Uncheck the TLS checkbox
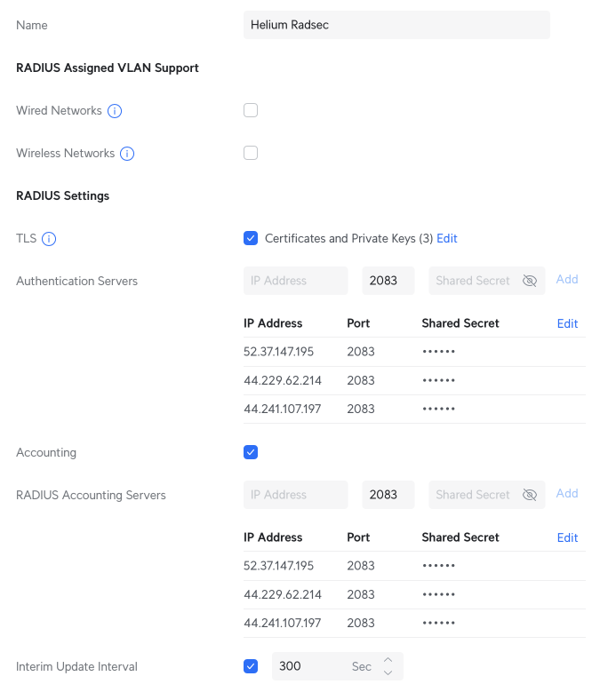The width and height of the screenshot is (600, 700). coord(251,238)
